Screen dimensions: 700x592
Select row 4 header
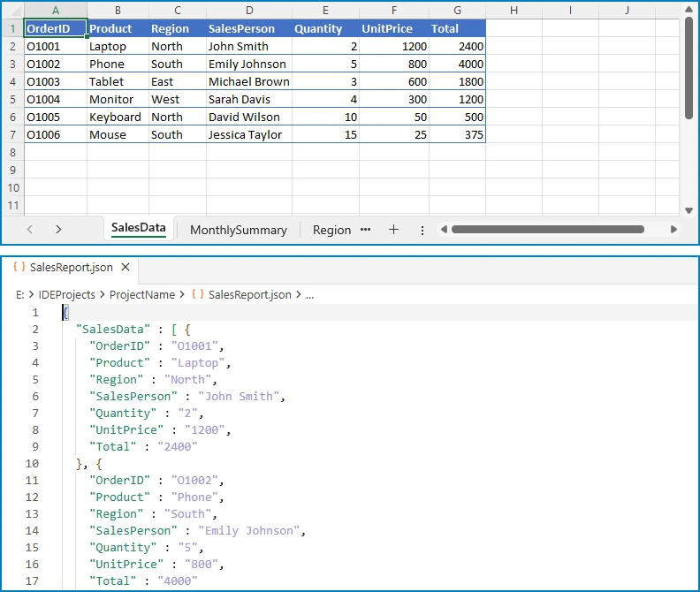pyautogui.click(x=12, y=81)
